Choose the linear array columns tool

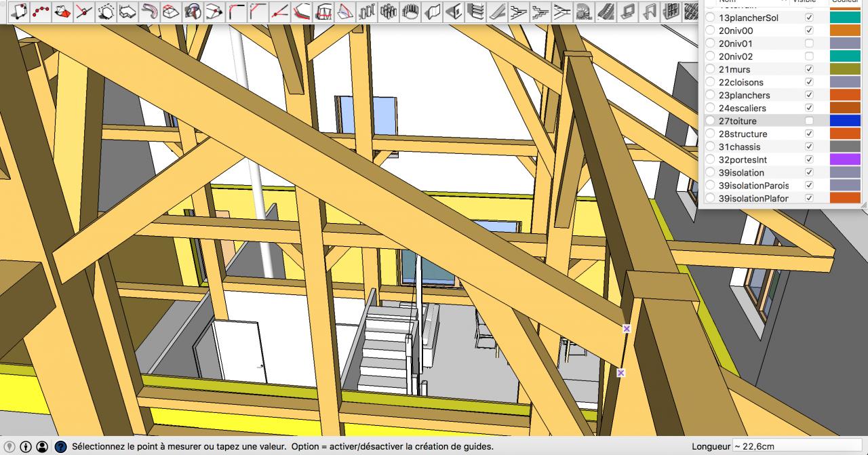point(368,11)
